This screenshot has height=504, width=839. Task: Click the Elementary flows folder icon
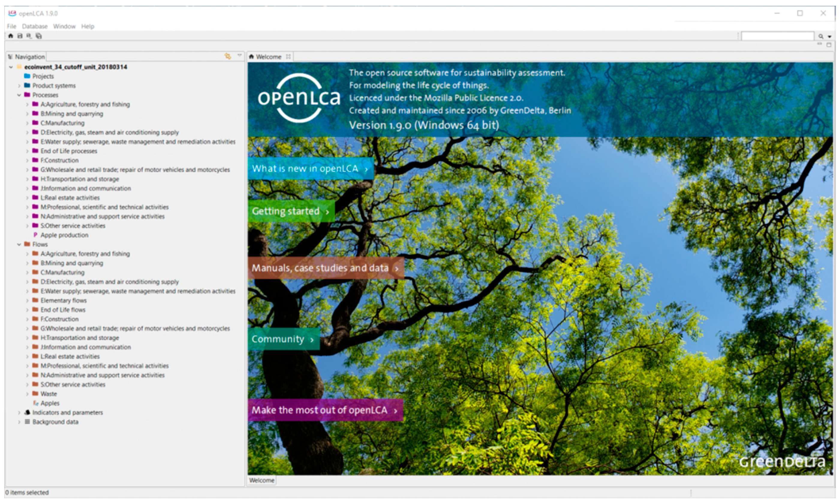35,300
